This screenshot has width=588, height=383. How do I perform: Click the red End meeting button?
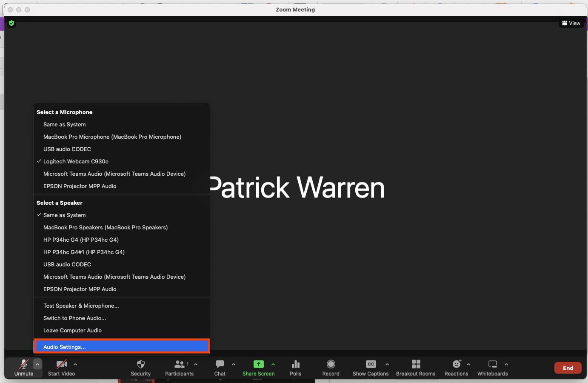pyautogui.click(x=568, y=368)
